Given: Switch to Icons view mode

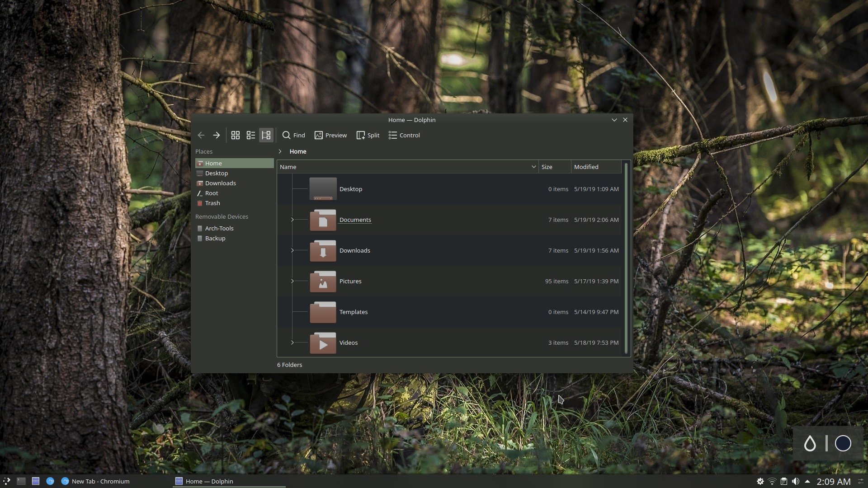Looking at the screenshot, I should tap(236, 135).
